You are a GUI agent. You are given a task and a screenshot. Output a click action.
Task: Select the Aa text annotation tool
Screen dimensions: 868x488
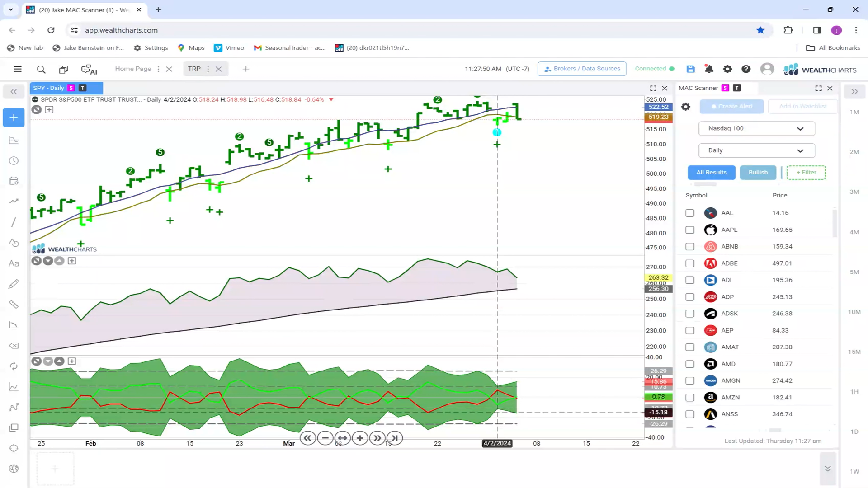pos(14,263)
